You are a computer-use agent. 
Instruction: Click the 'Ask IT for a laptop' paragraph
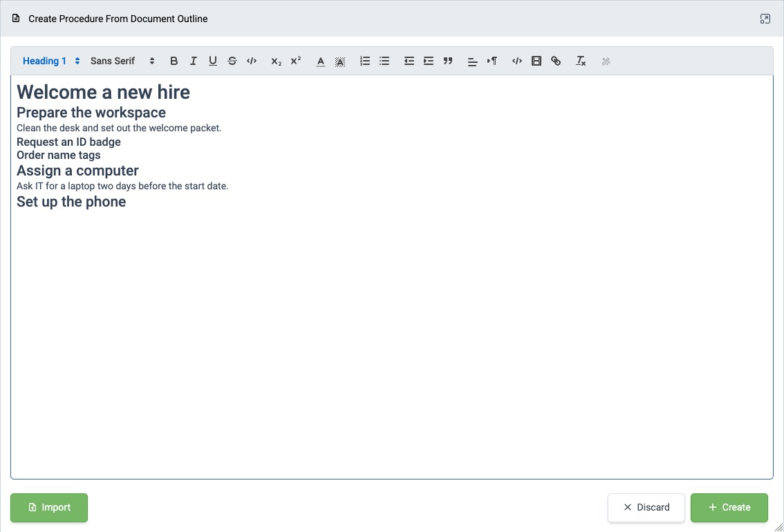122,186
